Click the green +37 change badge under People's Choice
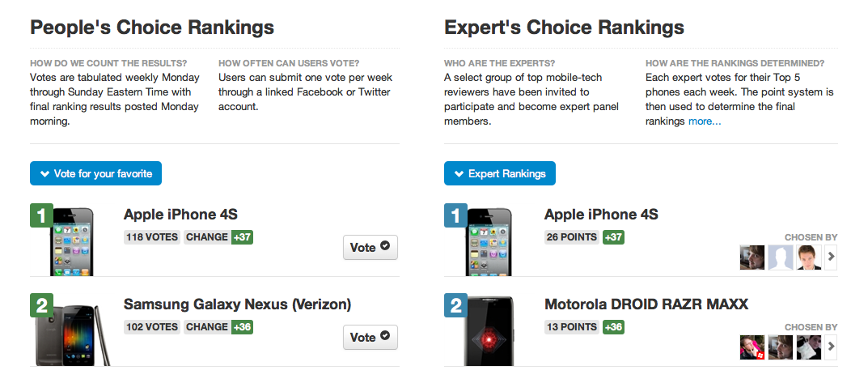 (x=242, y=237)
